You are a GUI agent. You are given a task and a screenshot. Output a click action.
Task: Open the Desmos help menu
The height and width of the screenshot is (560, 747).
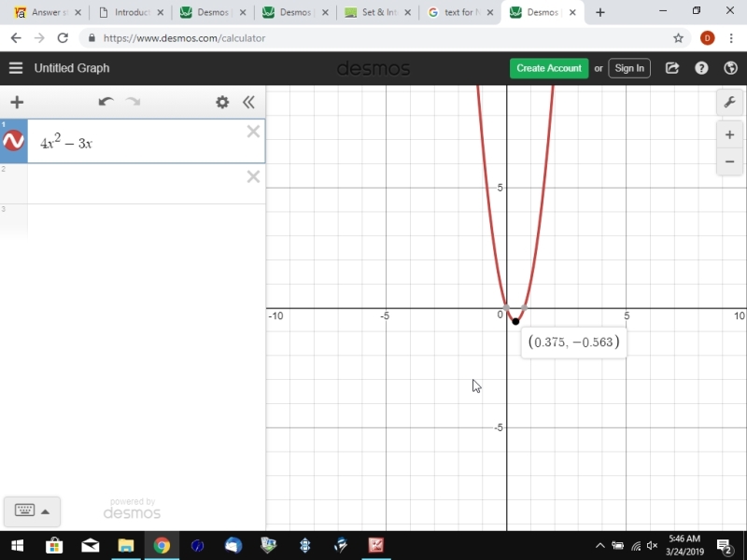tap(701, 68)
